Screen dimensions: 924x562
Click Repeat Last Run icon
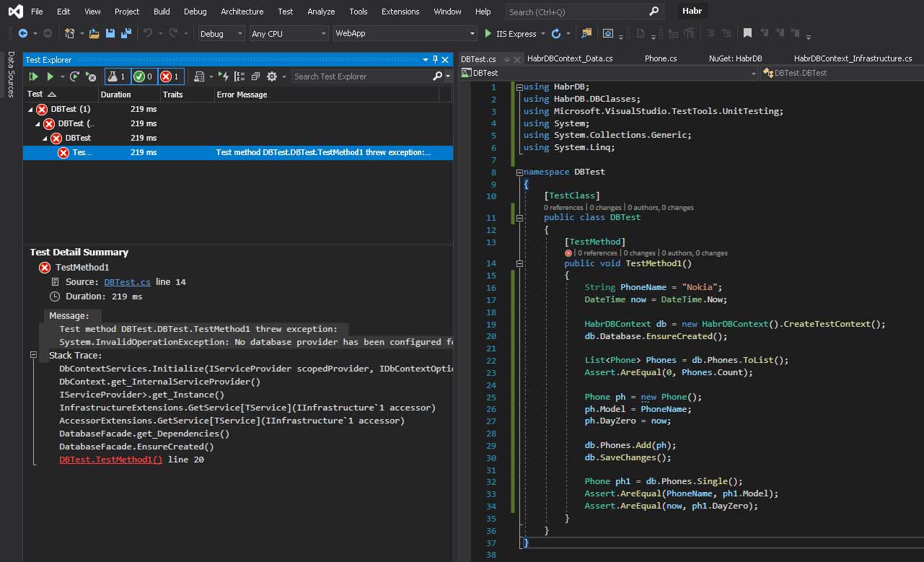point(74,76)
